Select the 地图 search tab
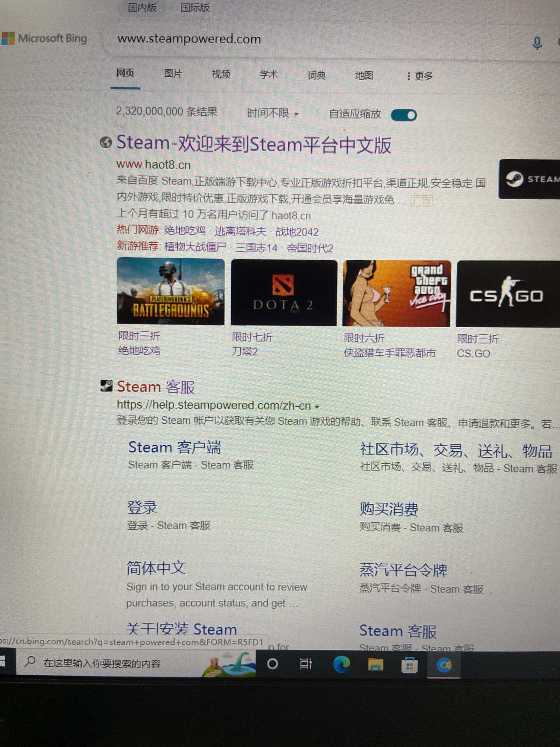Viewport: 560px width, 747px height. [x=364, y=75]
